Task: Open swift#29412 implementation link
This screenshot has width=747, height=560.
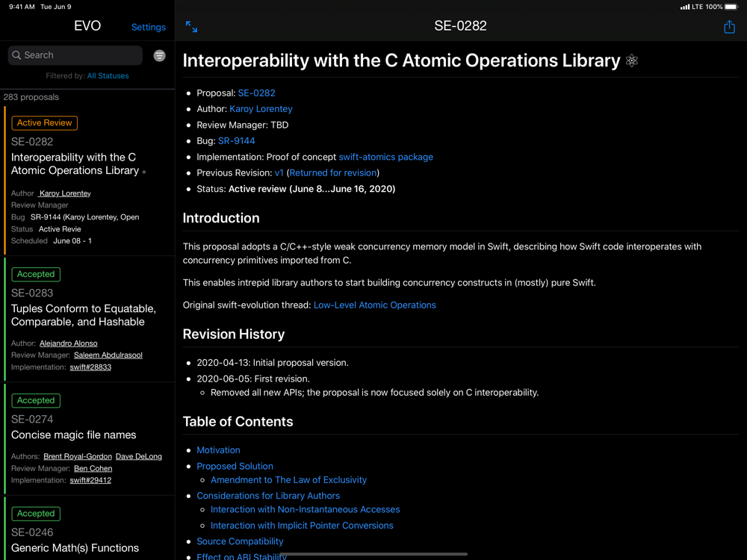Action: (90, 480)
